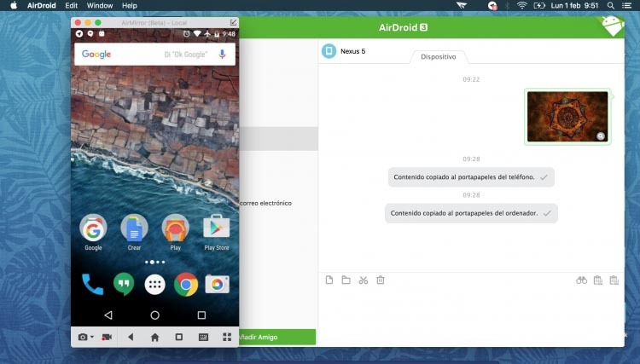Take a screenshot with AirMirror camera

(83, 337)
